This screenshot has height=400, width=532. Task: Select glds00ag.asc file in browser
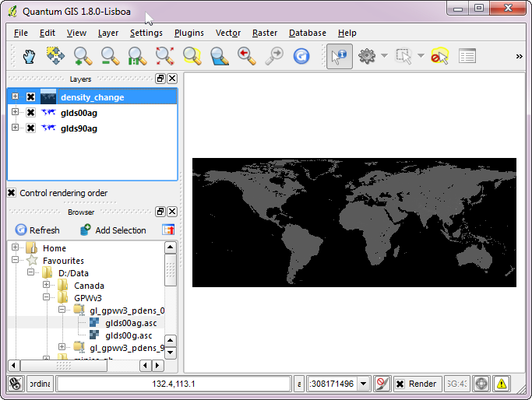point(131,323)
